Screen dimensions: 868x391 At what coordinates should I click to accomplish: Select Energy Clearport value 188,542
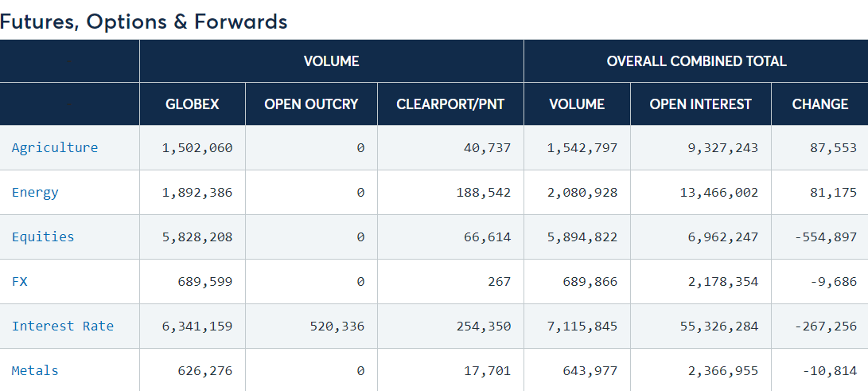[x=484, y=193]
